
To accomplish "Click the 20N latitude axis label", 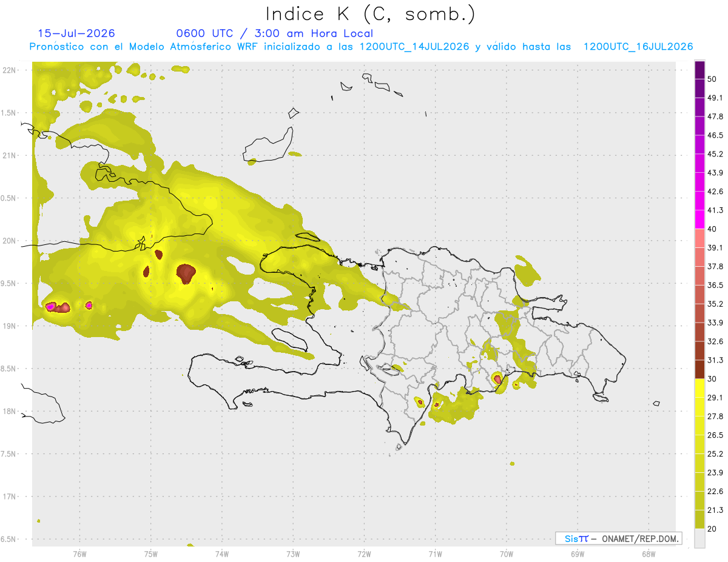I will (x=9, y=241).
